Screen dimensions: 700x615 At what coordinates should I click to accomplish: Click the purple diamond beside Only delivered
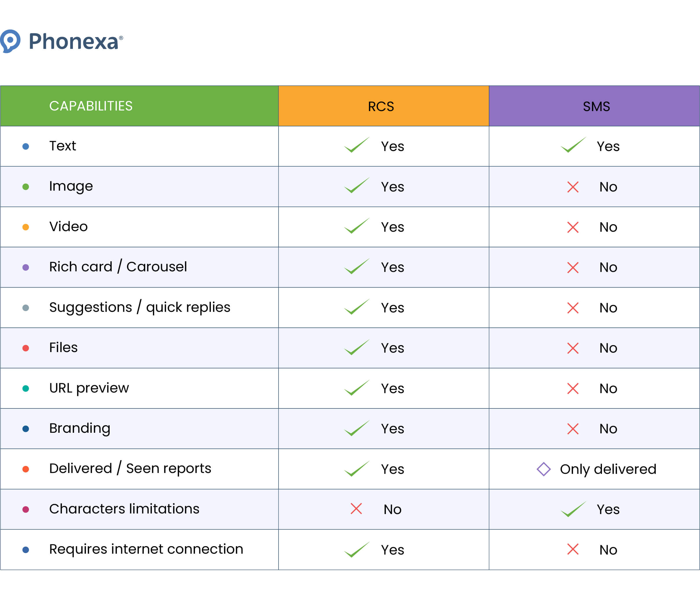[544, 469]
